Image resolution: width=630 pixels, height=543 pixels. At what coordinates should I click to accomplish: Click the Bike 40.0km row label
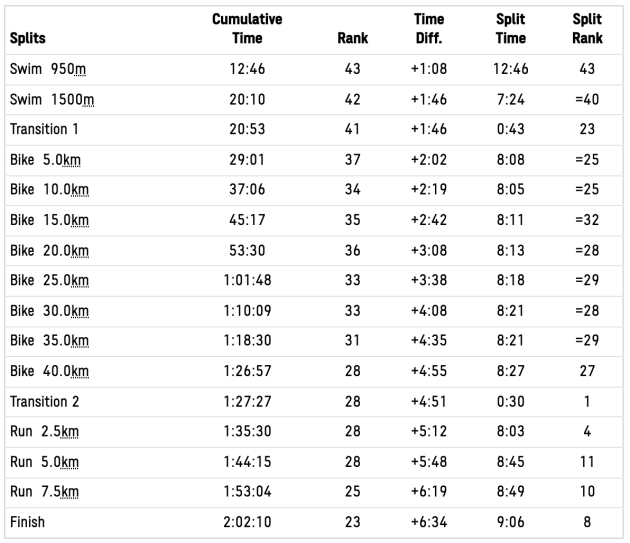(49, 372)
